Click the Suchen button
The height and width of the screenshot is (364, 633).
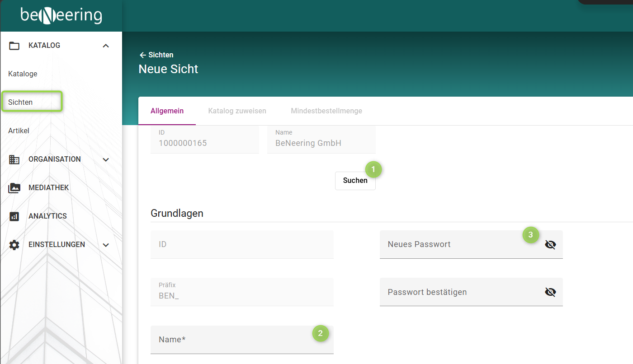355,181
